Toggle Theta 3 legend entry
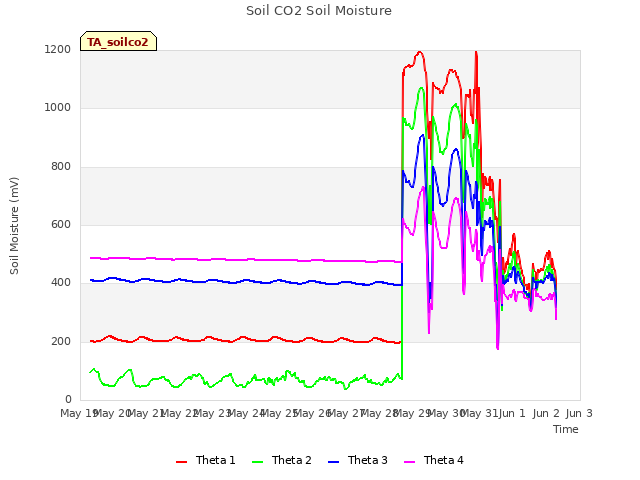 tap(358, 460)
